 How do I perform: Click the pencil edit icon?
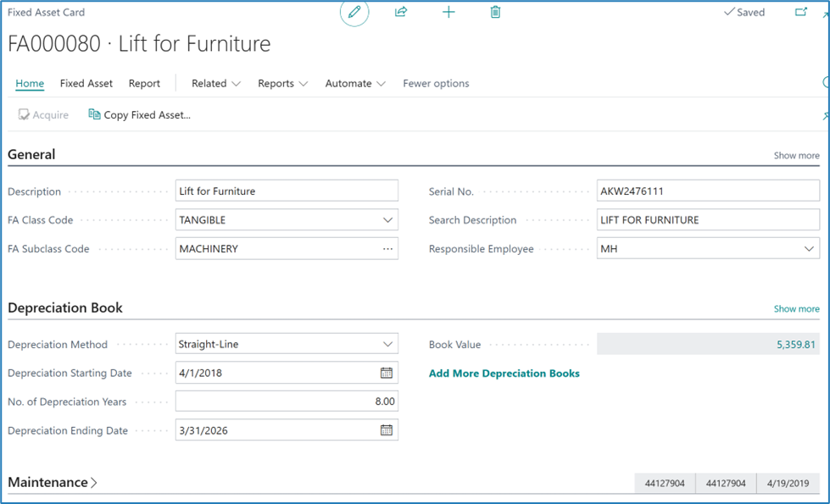point(354,12)
